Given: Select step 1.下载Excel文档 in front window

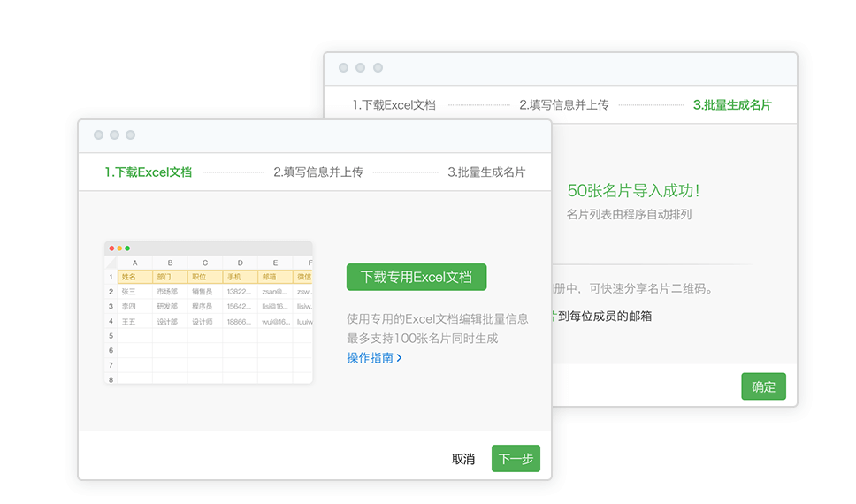Looking at the screenshot, I should point(148,172).
